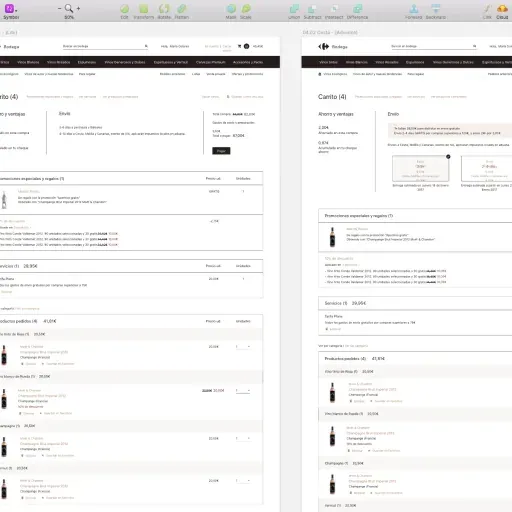Click search magnifier in left artboard
Screen dimensions: 512x512
[x=146, y=46]
